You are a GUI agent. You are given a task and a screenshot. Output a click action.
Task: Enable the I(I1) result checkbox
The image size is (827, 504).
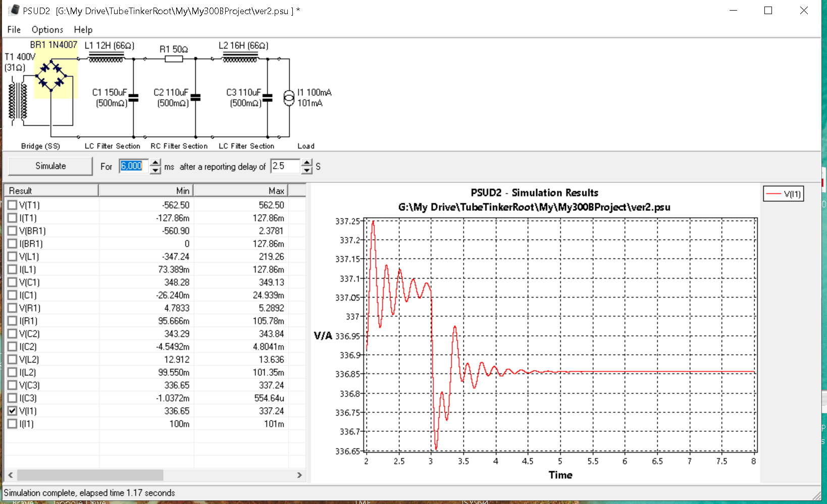[13, 424]
